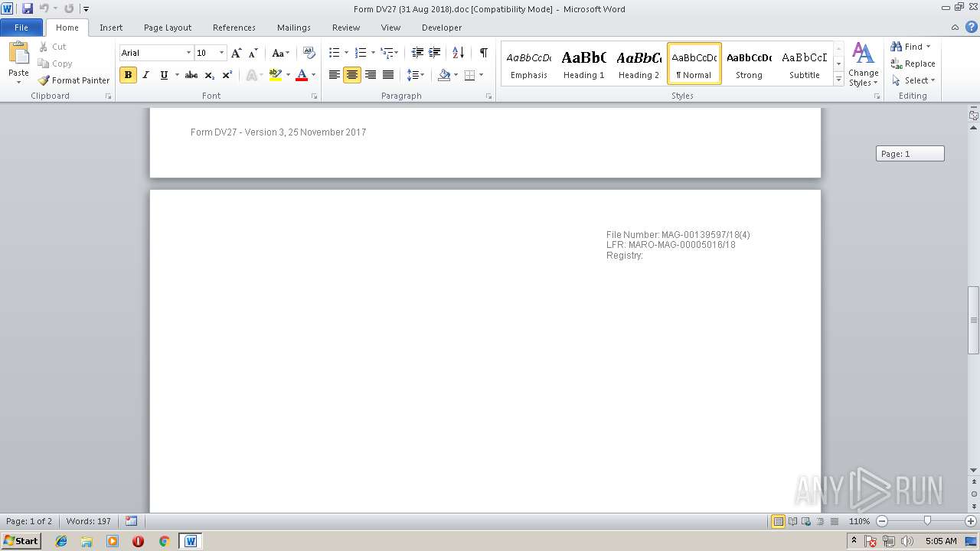Switch to Web Layout view in status bar
The width and height of the screenshot is (980, 551).
click(x=805, y=521)
